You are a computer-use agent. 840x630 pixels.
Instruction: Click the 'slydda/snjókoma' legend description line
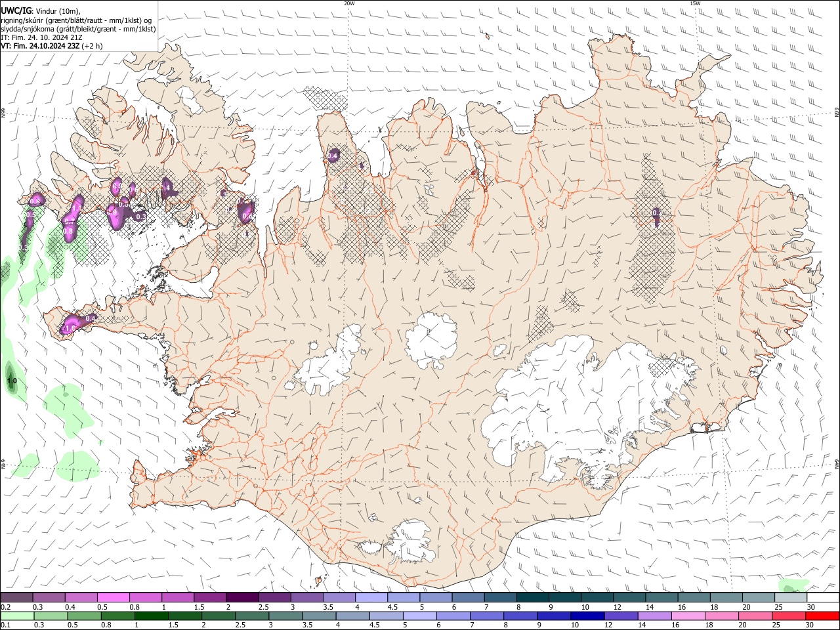point(78,29)
